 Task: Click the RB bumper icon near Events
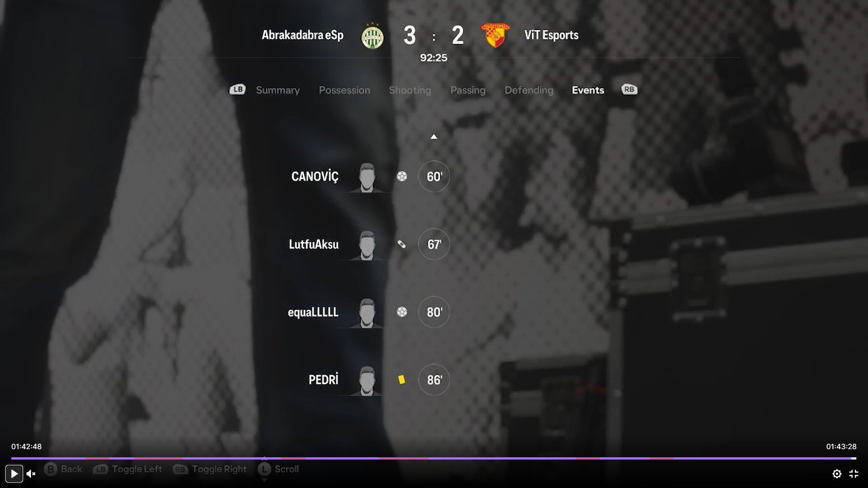629,89
